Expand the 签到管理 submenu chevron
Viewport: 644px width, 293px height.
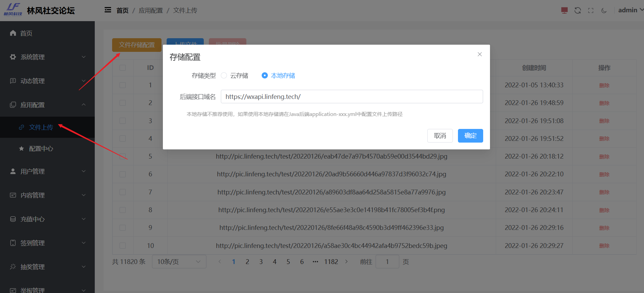tap(83, 243)
